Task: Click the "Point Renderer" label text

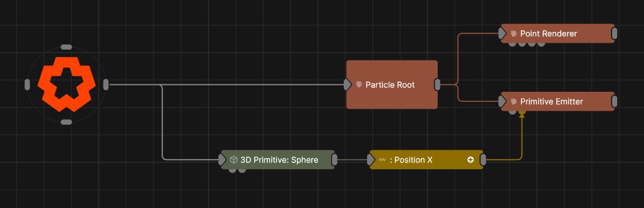Action: pyautogui.click(x=549, y=33)
